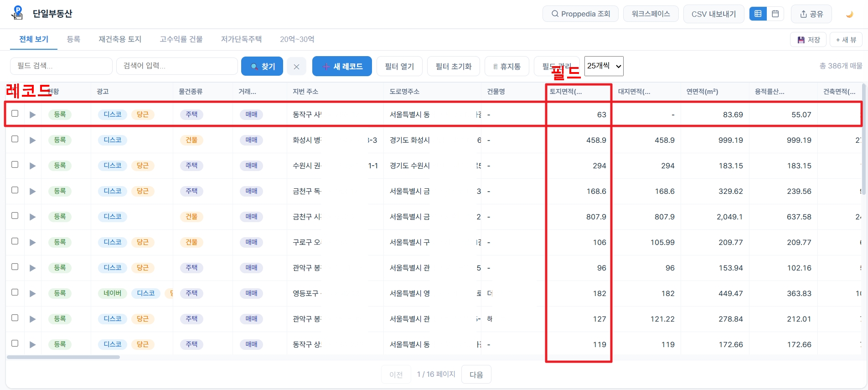Open 고수익률 건물 tab
868x390 pixels.
click(x=181, y=39)
